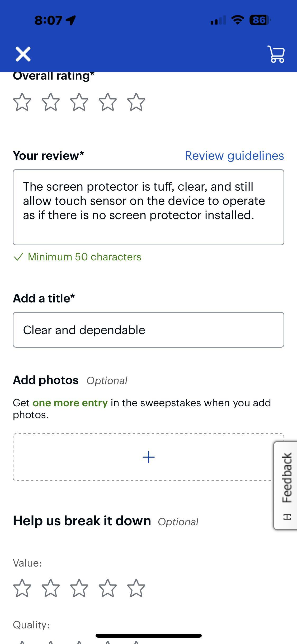Rate Value two stars
Image resolution: width=297 pixels, height=644 pixels.
(51, 588)
